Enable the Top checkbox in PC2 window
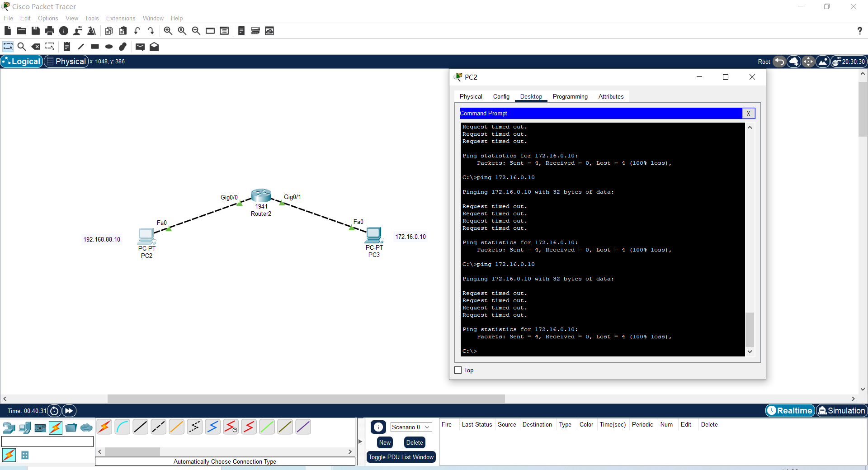 pos(458,370)
